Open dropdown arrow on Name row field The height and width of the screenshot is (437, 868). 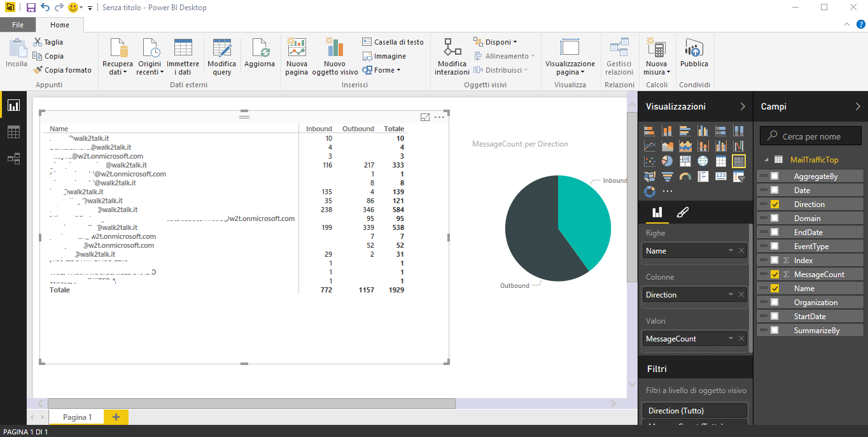(731, 251)
